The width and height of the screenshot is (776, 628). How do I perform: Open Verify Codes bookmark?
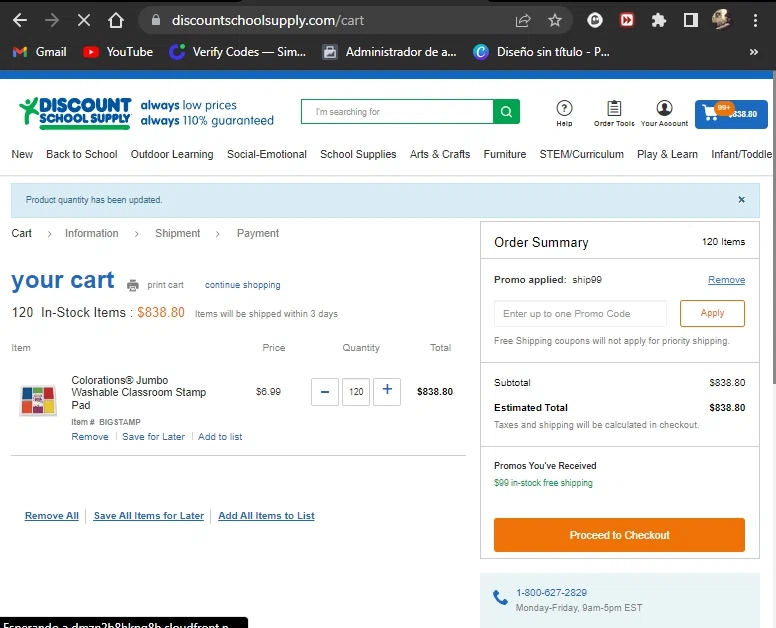point(237,52)
